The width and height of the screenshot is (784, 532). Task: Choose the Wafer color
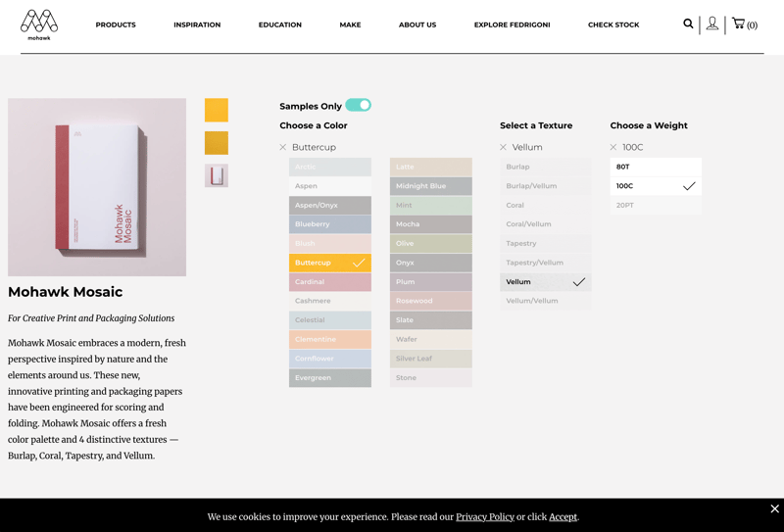pos(431,340)
